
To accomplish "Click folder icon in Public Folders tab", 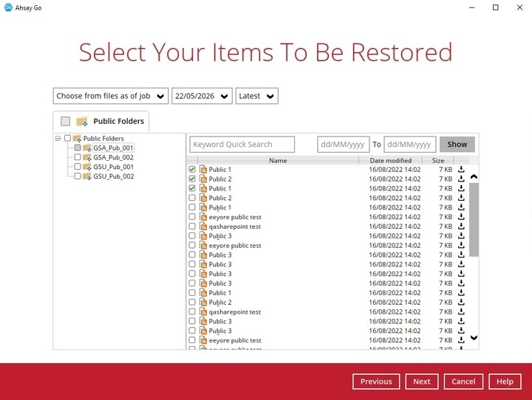I will coord(82,121).
